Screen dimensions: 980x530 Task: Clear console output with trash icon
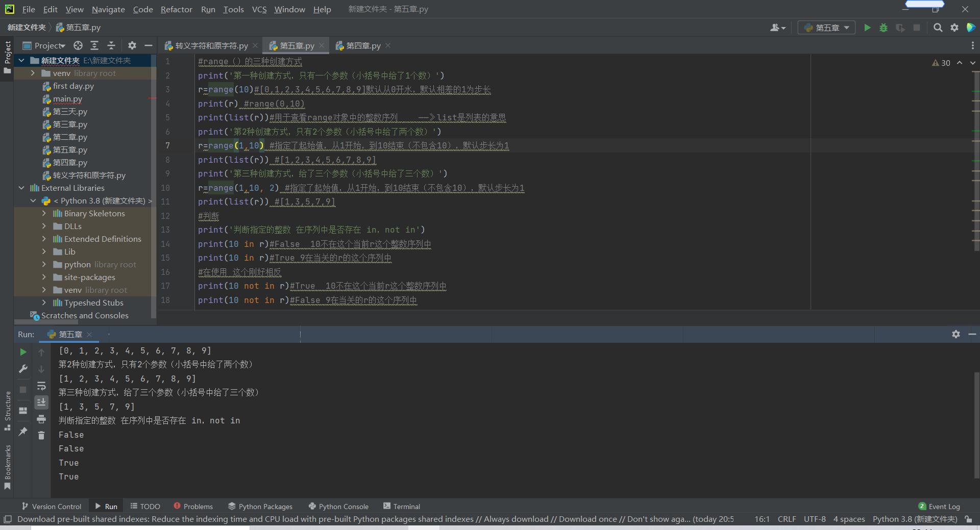[41, 436]
